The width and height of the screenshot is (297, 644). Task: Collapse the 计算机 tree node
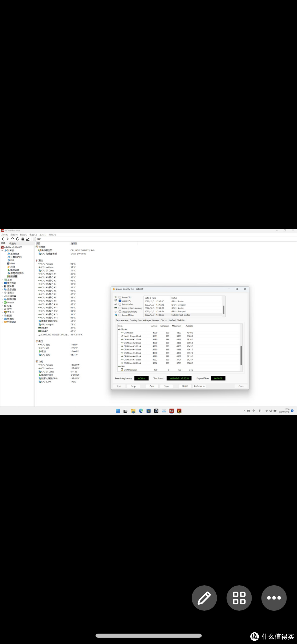2,251
